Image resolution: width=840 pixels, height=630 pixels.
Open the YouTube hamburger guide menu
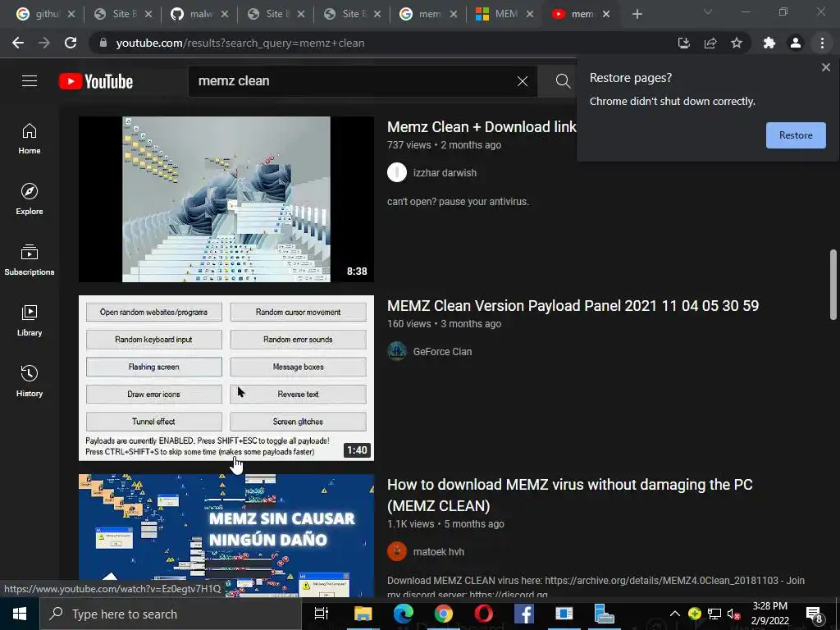pos(30,81)
